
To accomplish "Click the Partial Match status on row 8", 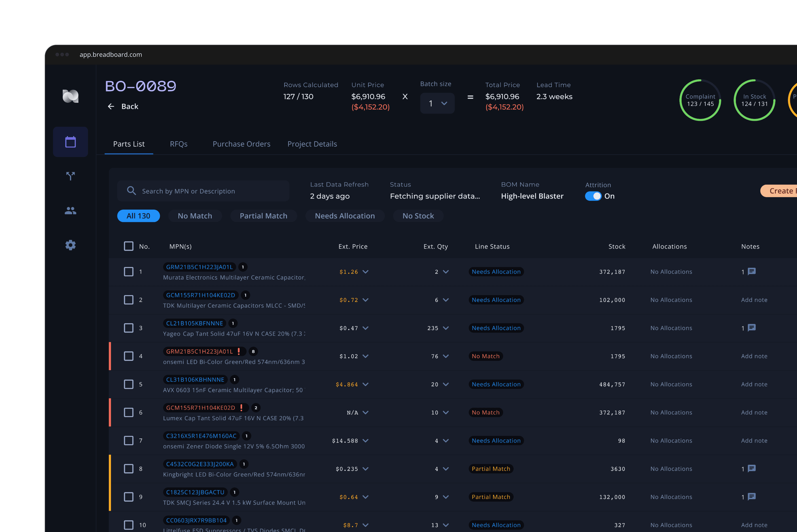I will (491, 469).
